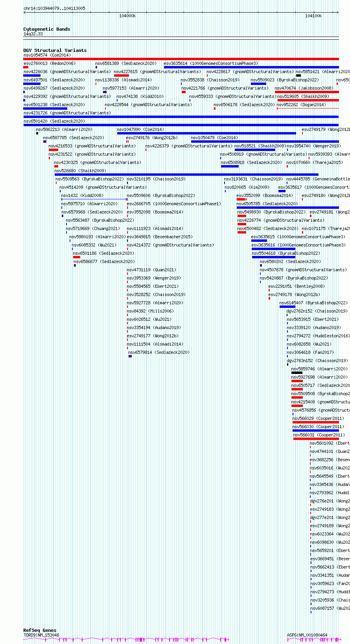This screenshot has height=644, width=350.
Task: Click the 104000k ruler position marker
Action: [127, 16]
